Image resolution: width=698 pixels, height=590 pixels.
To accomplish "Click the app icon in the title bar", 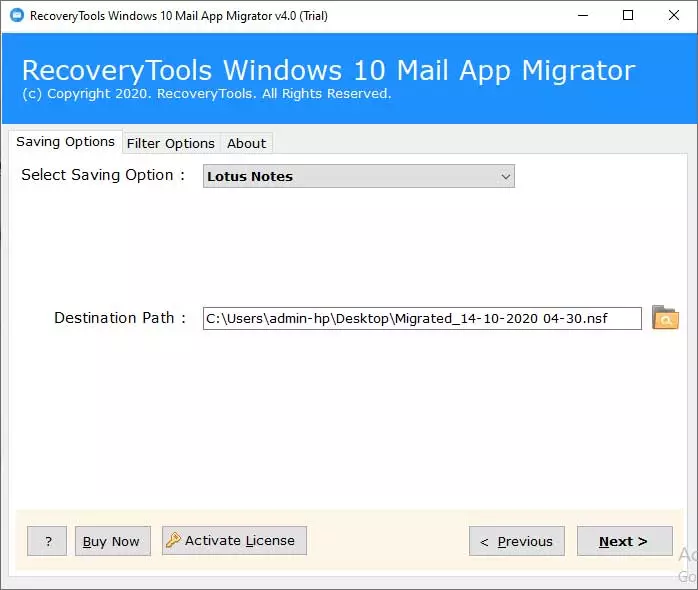I will tap(15, 15).
